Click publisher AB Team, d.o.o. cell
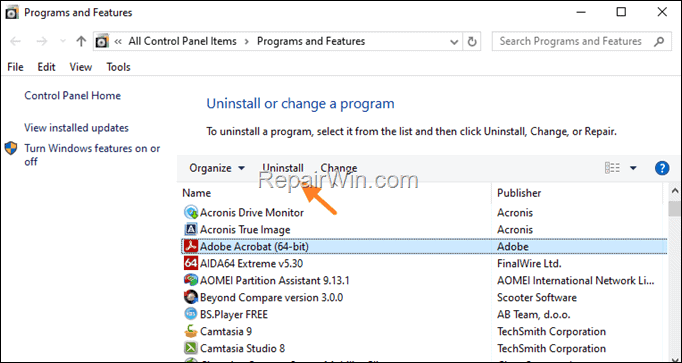 534,314
